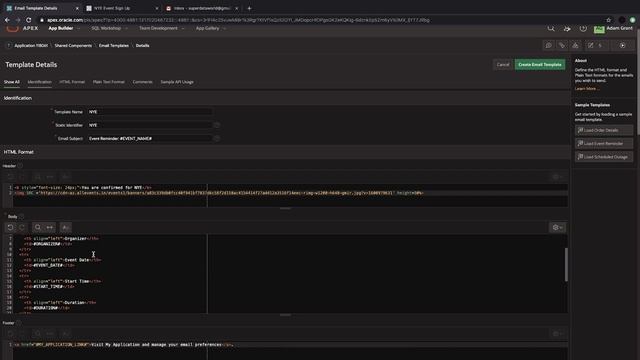Click the Run Application play icon
Image resolution: width=640 pixels, height=360 pixels.
point(622,45)
